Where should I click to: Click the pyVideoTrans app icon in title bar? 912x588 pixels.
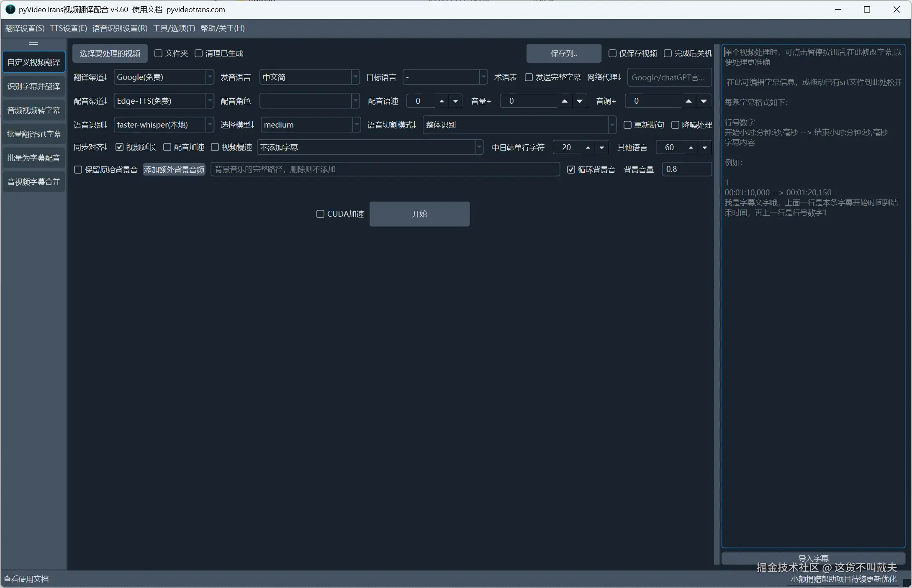click(10, 9)
